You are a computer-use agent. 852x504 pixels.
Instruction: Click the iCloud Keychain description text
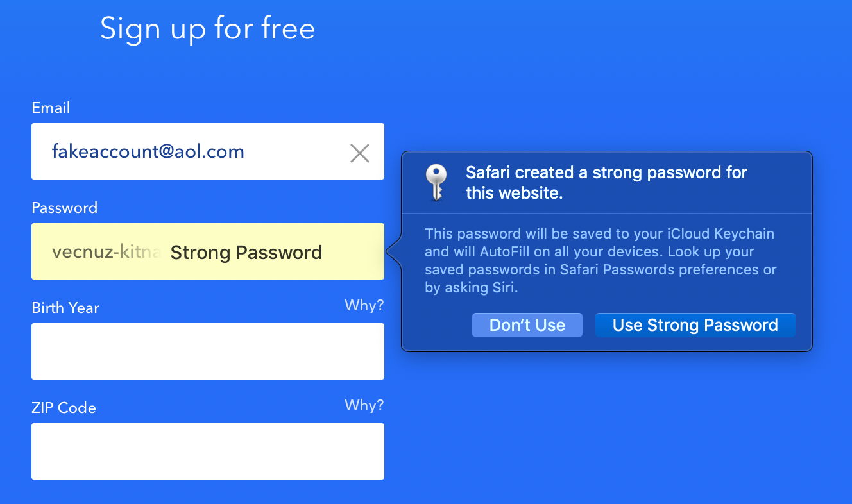pos(601,260)
